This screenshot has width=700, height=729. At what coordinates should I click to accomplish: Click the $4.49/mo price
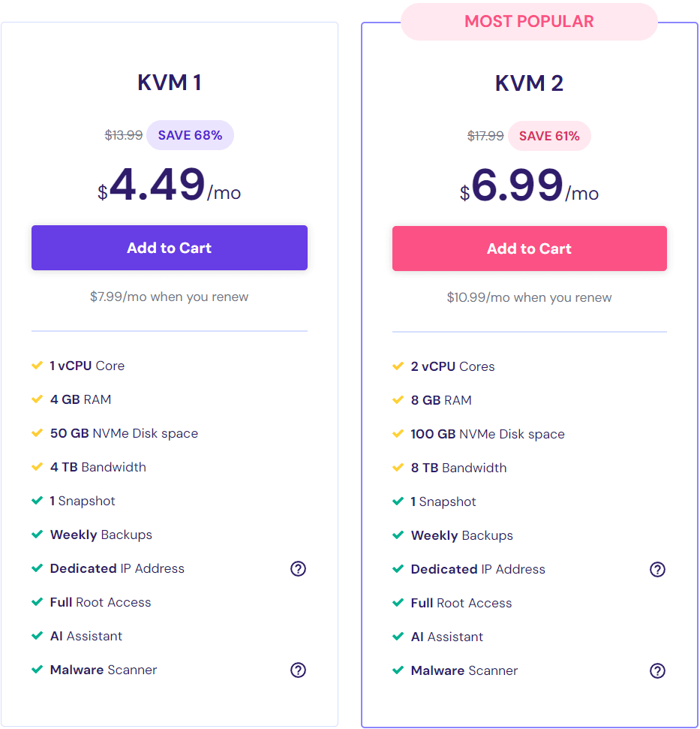[x=169, y=185]
